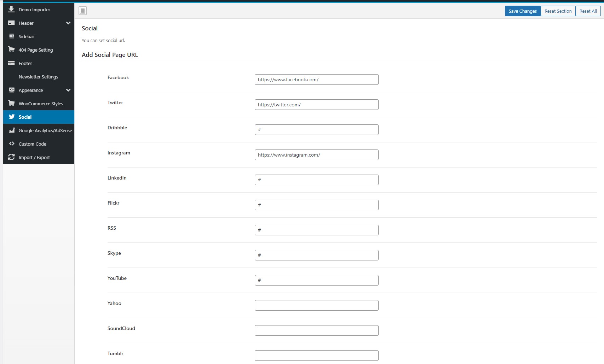Click the Reset Section button

[x=558, y=11]
